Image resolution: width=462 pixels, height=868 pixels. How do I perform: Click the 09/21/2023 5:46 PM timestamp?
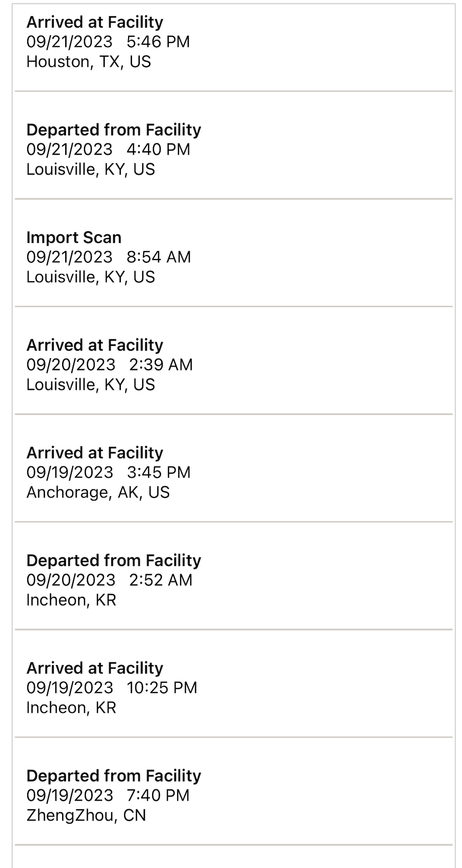pyautogui.click(x=108, y=42)
